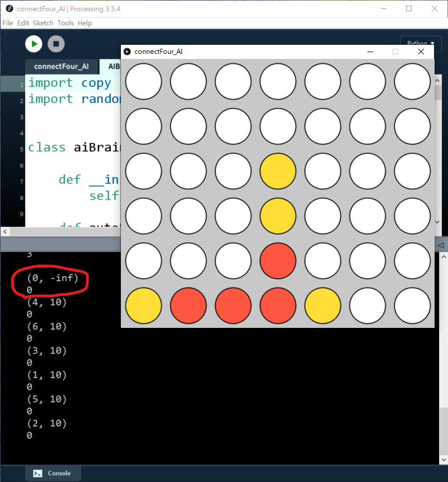Click the connectFour_AI game window icon
Image resolution: width=448 pixels, height=482 pixels.
point(127,52)
